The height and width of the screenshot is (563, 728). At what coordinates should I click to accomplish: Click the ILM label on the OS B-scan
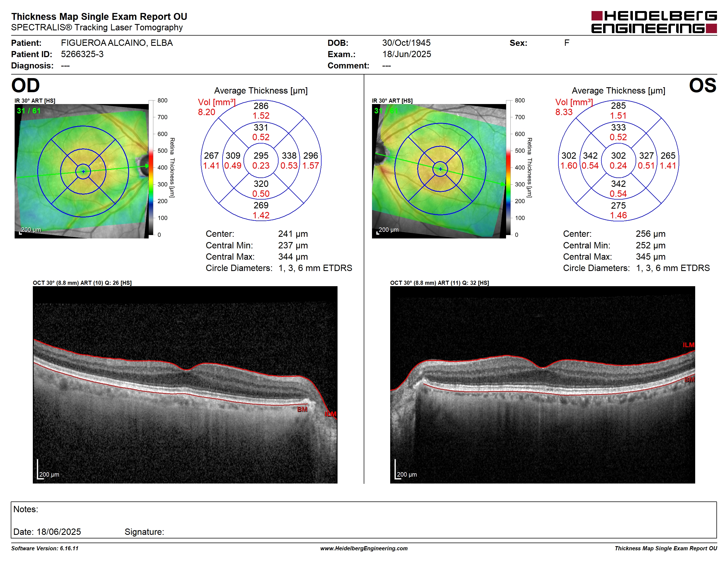click(689, 345)
